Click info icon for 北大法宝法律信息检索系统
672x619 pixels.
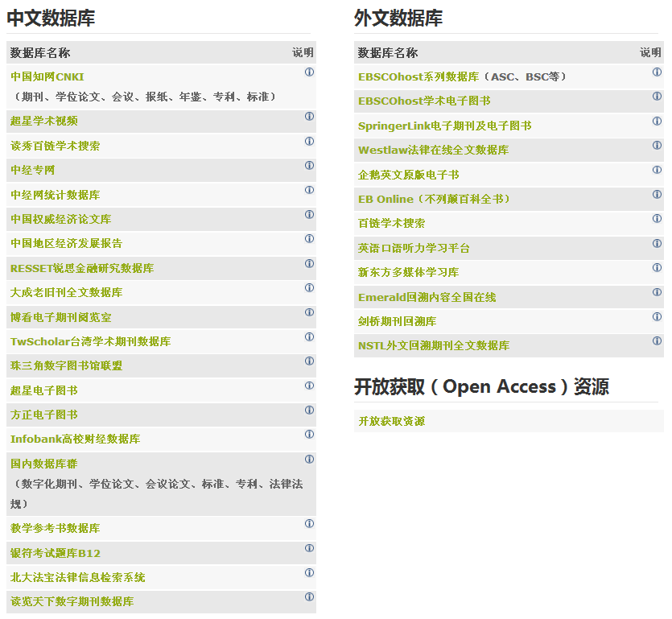309,573
